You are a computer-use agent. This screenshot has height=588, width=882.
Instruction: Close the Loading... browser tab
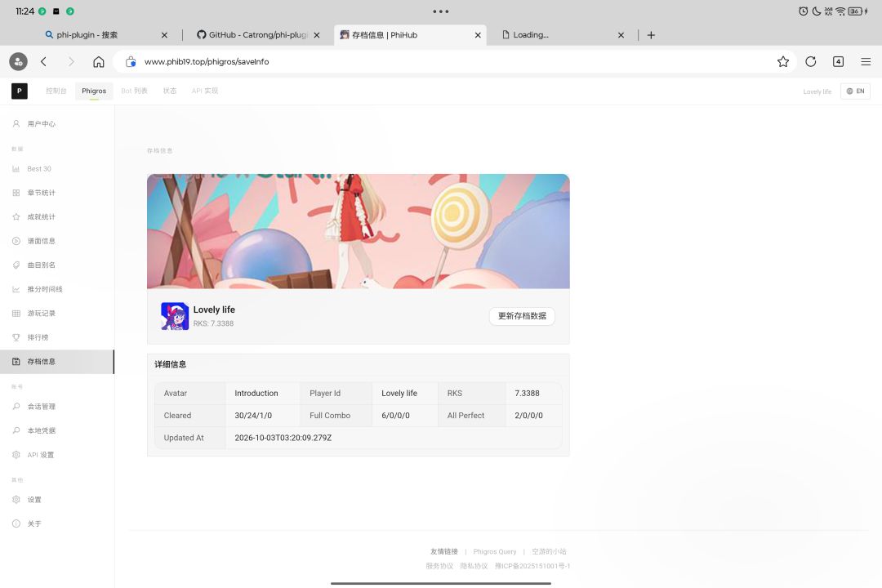pyautogui.click(x=621, y=35)
